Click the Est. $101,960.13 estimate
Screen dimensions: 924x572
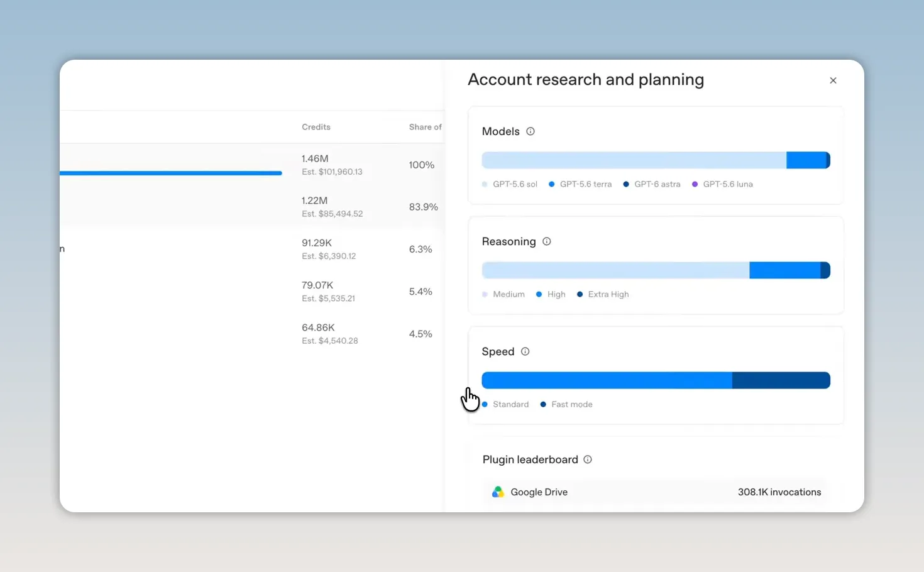332,172
